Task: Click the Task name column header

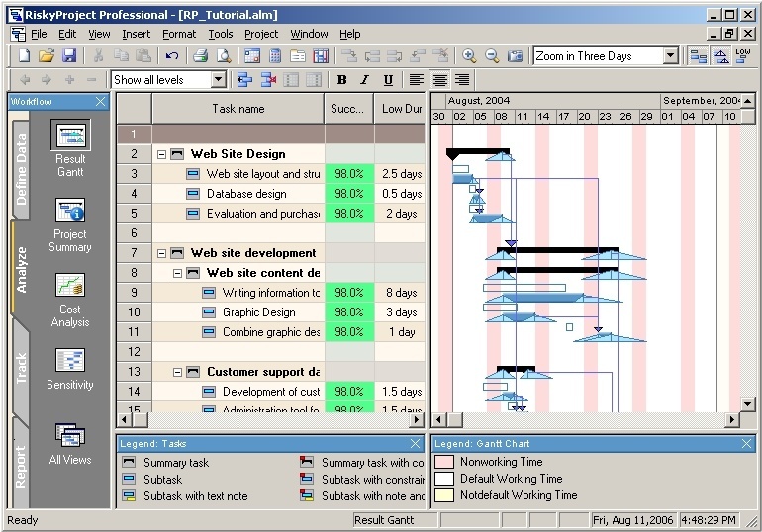Action: click(238, 109)
